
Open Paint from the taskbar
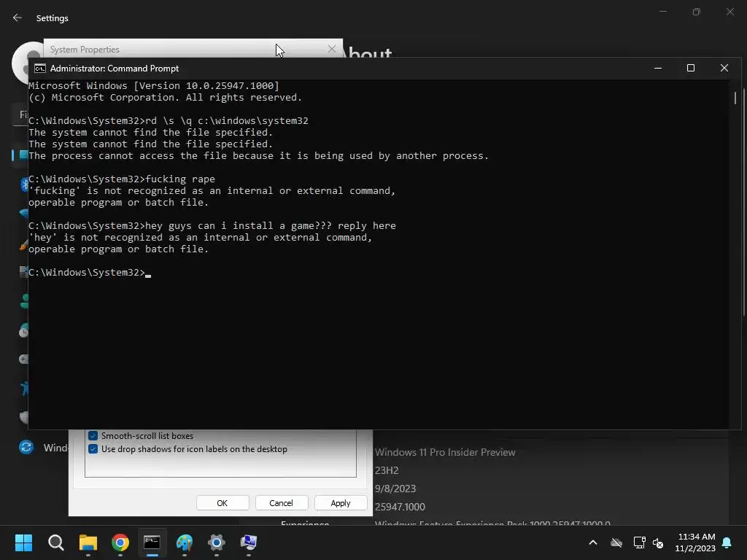tap(185, 542)
